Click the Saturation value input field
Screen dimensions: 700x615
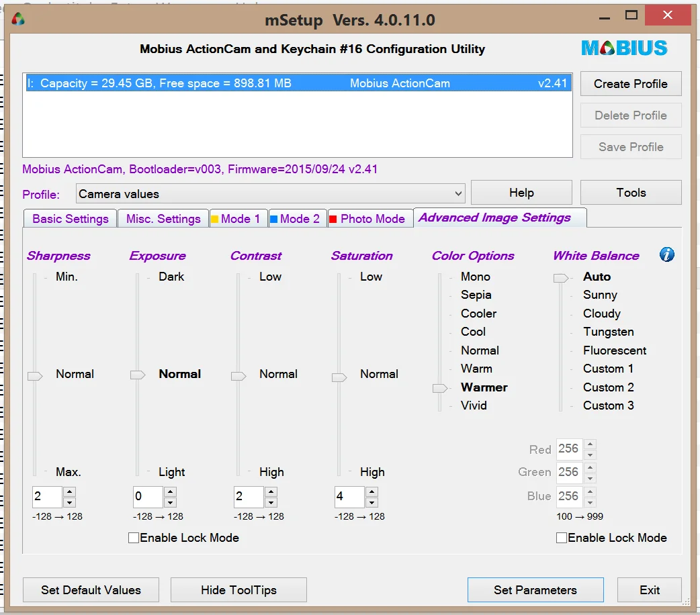pos(350,497)
